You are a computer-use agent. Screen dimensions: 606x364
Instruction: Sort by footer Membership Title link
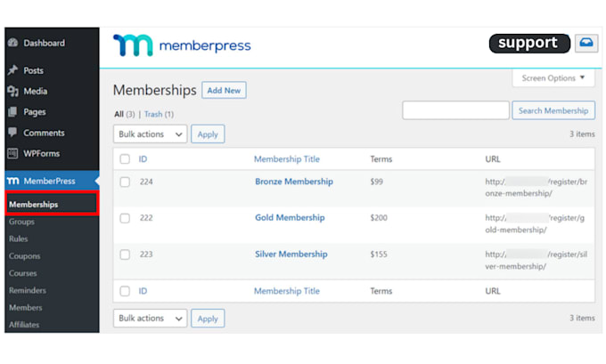click(287, 291)
